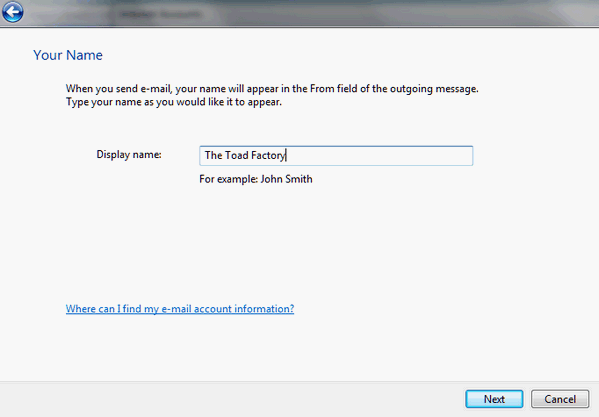Click the words 'account information?' in the link
The image size is (599, 417).
[x=244, y=309]
